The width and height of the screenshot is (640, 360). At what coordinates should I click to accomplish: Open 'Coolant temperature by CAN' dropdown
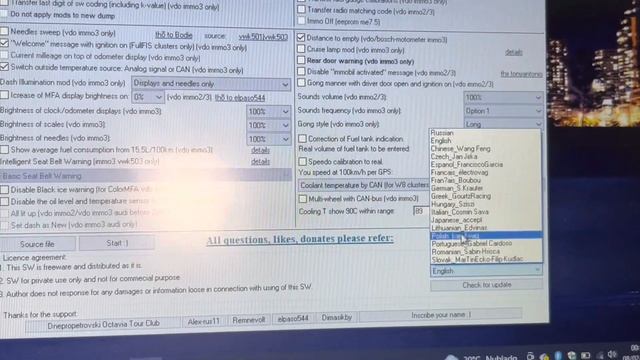[364, 185]
